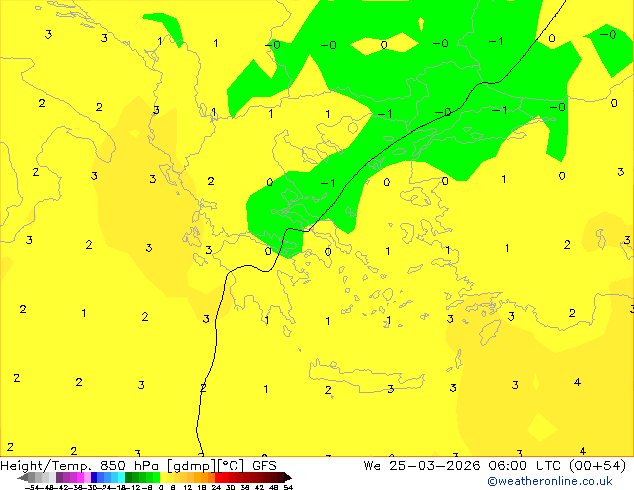Click the gray left arrow of color scale
634x490 pixels.
pos(23,478)
